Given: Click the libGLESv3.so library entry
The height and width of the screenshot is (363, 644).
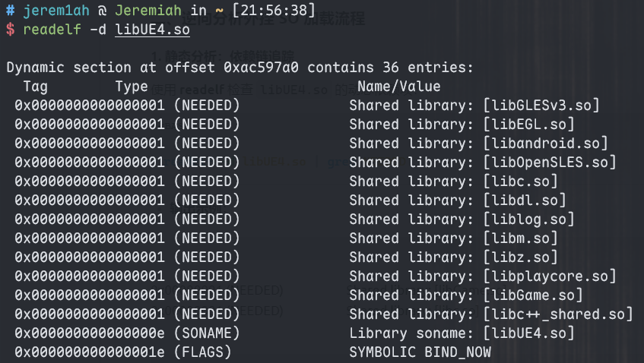Looking at the screenshot, I should tap(541, 105).
